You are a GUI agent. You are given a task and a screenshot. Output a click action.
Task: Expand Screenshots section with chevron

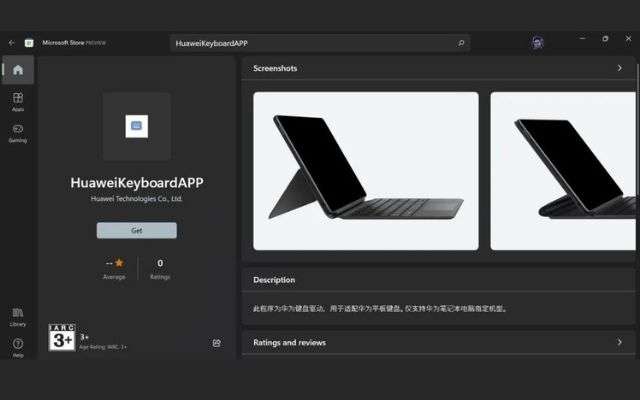click(x=620, y=68)
